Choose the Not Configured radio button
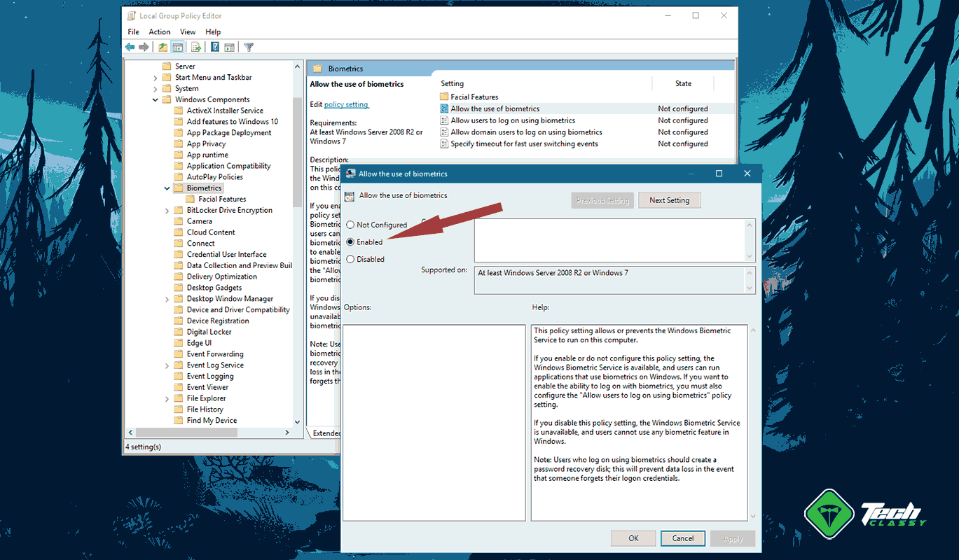The height and width of the screenshot is (560, 959). pyautogui.click(x=350, y=225)
